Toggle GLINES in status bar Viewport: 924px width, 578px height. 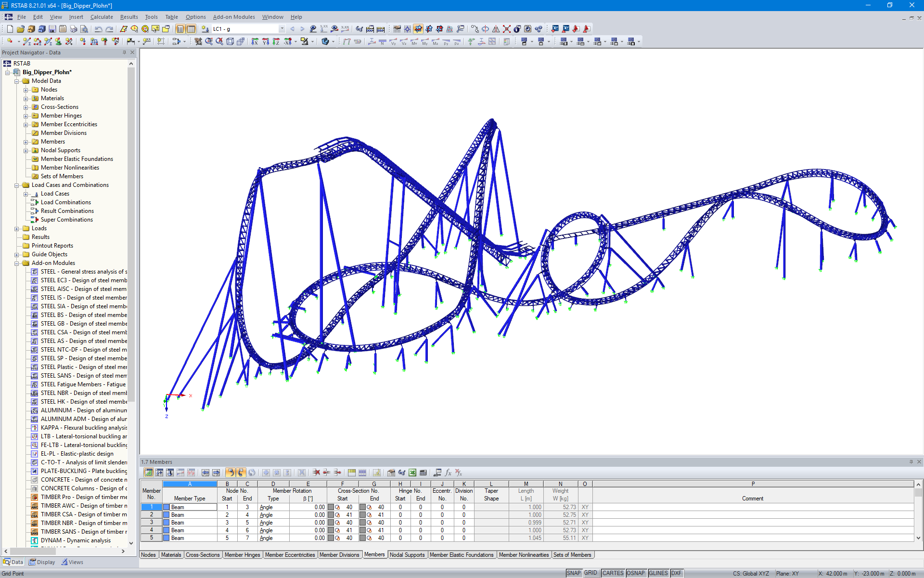(x=658, y=573)
